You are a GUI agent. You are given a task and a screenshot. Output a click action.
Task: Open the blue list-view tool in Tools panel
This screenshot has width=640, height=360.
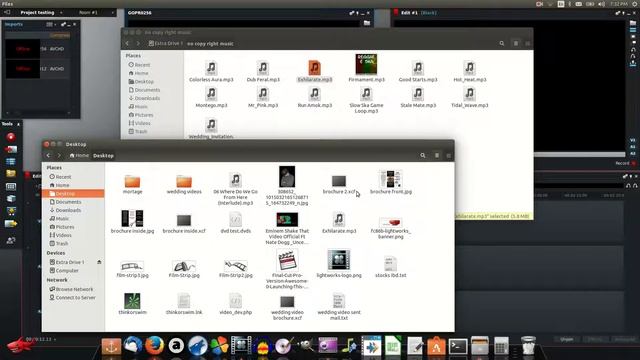tap(11, 162)
